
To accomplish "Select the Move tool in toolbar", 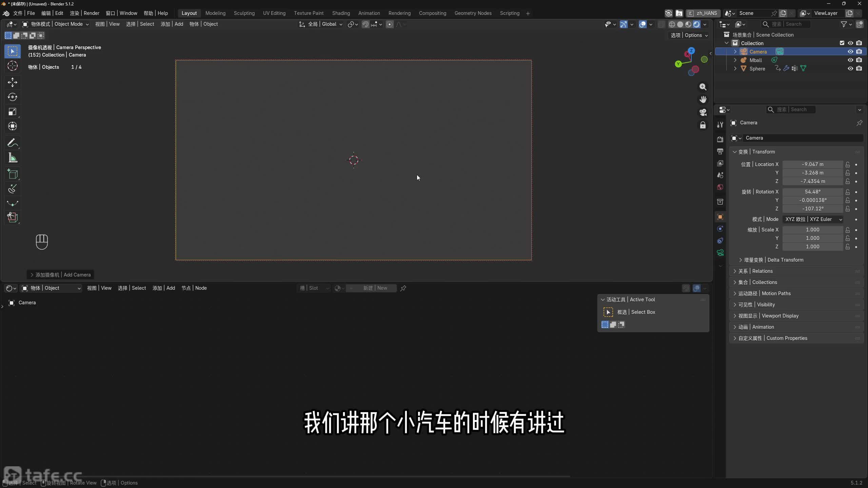I will [x=13, y=82].
